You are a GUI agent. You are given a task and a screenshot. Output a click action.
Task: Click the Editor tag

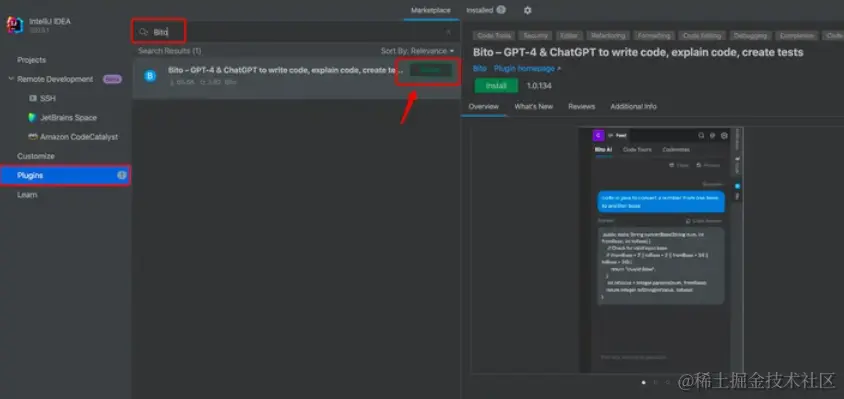point(569,36)
